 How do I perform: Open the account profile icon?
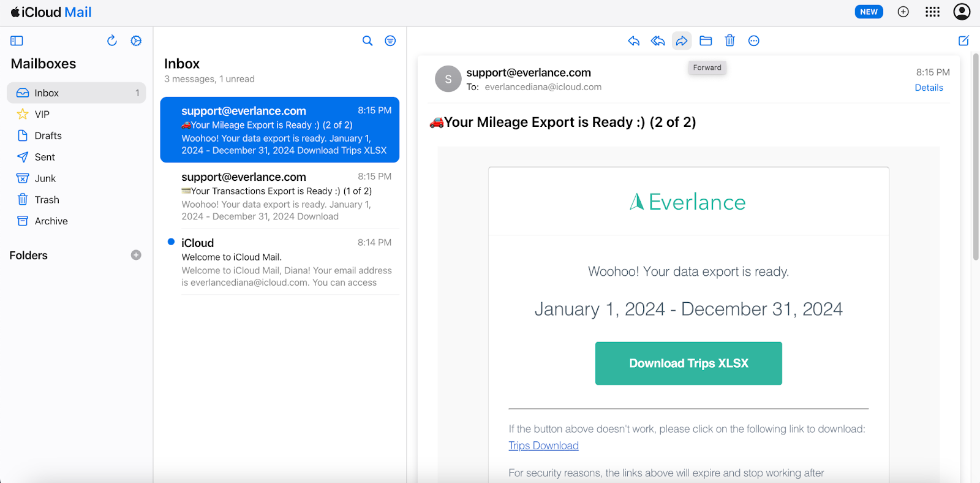[962, 12]
